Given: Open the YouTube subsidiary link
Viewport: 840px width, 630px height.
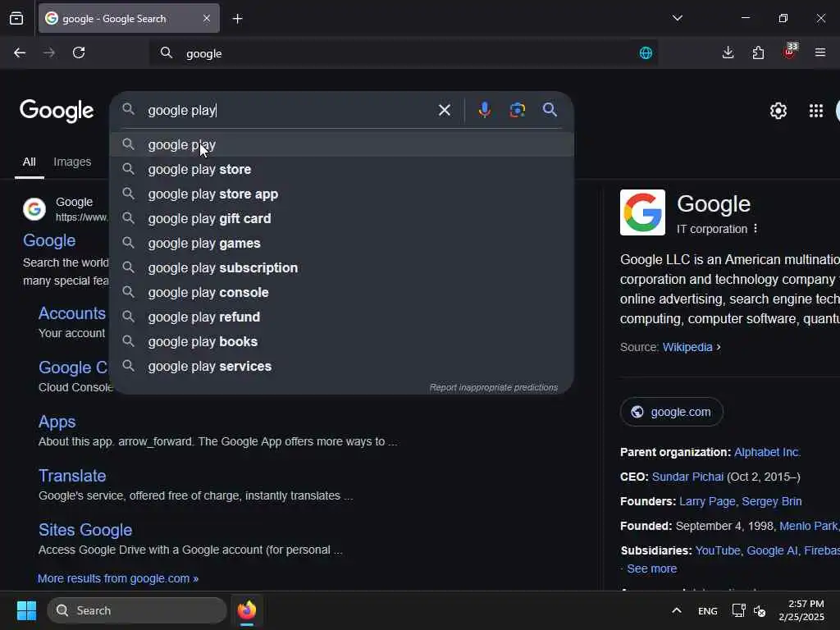Looking at the screenshot, I should pyautogui.click(x=717, y=550).
